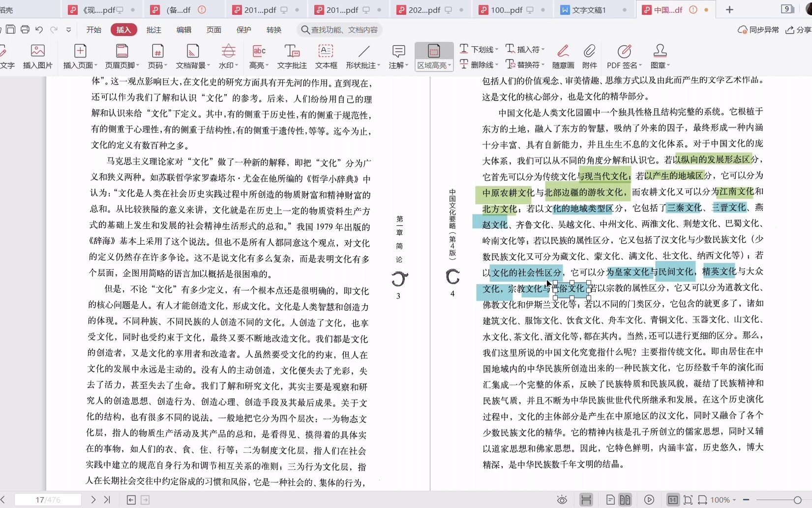The height and width of the screenshot is (508, 812).
Task: Open the Page (页面) ribbon tab
Action: point(214,30)
